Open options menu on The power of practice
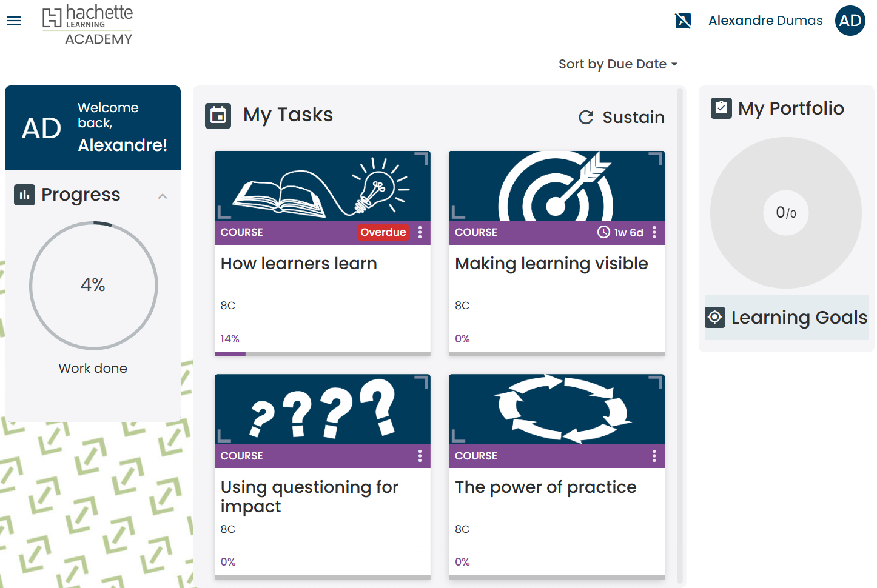877x588 pixels. coord(654,455)
